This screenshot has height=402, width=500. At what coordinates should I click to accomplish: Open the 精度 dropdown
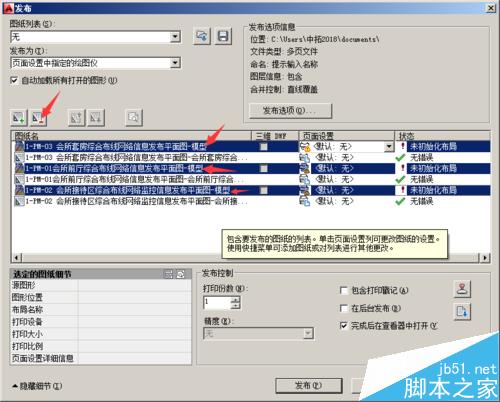308,333
